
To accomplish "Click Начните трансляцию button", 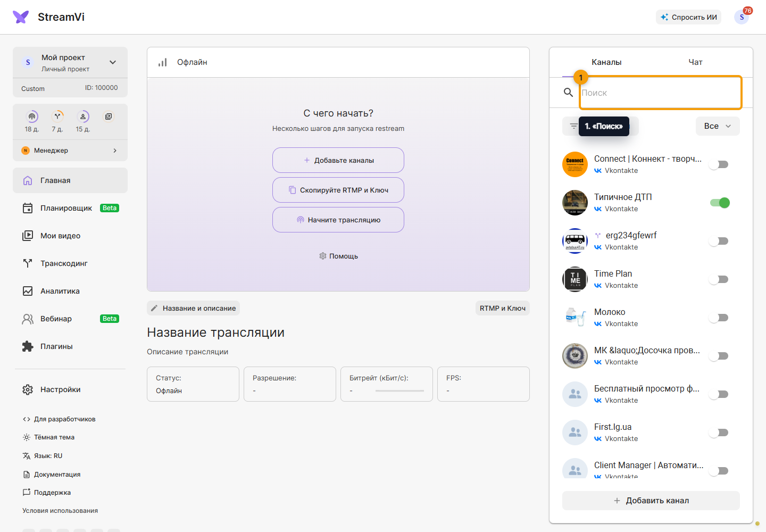I will [x=338, y=220].
